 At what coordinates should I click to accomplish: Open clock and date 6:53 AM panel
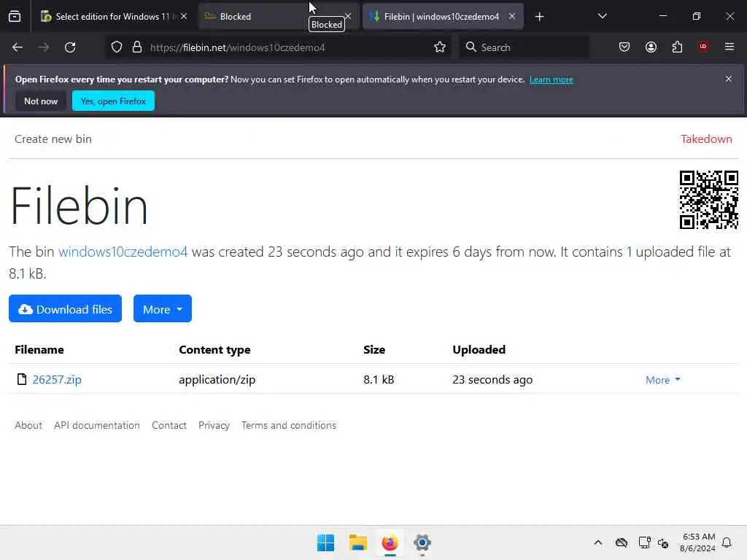(698, 542)
